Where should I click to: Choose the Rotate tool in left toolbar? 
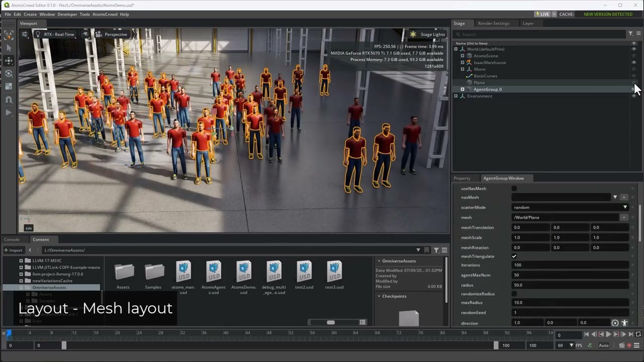coord(9,73)
